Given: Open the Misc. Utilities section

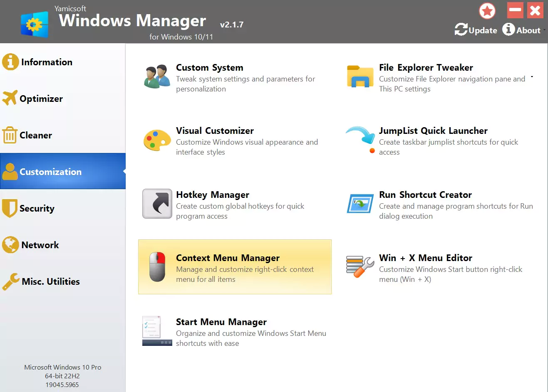Looking at the screenshot, I should click(x=62, y=281).
